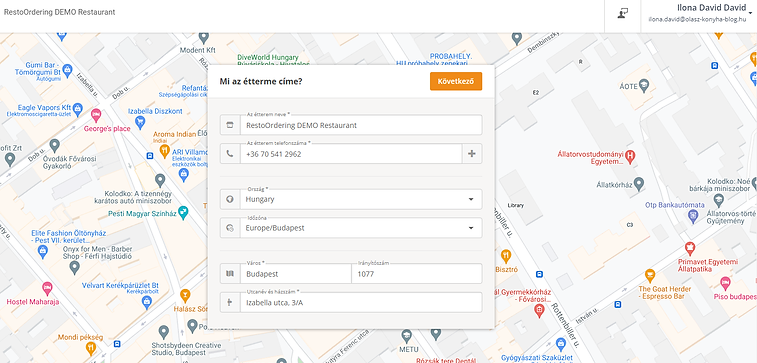Viewport: 757px width, 363px height.
Task: Click Halász Söröző bar marker
Action: tap(185, 295)
